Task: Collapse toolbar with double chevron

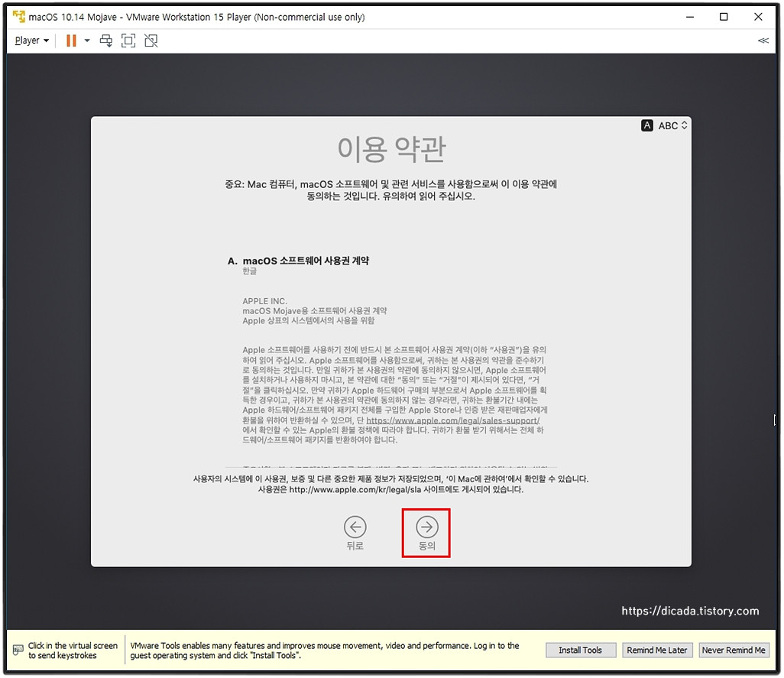Action: pos(763,41)
